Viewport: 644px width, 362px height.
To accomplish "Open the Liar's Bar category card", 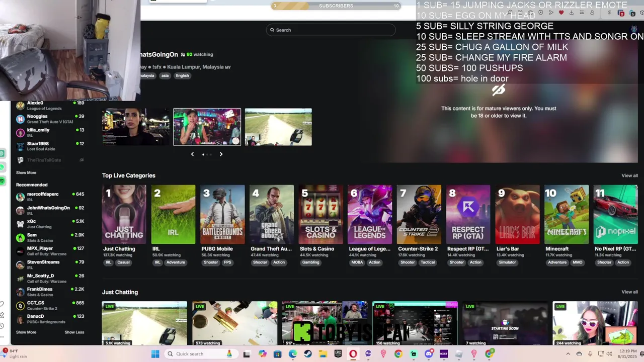I will [517, 215].
